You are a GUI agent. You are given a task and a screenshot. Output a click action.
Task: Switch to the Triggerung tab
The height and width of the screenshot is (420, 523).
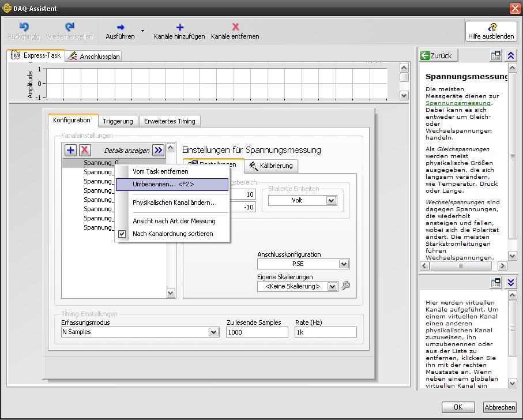click(118, 121)
